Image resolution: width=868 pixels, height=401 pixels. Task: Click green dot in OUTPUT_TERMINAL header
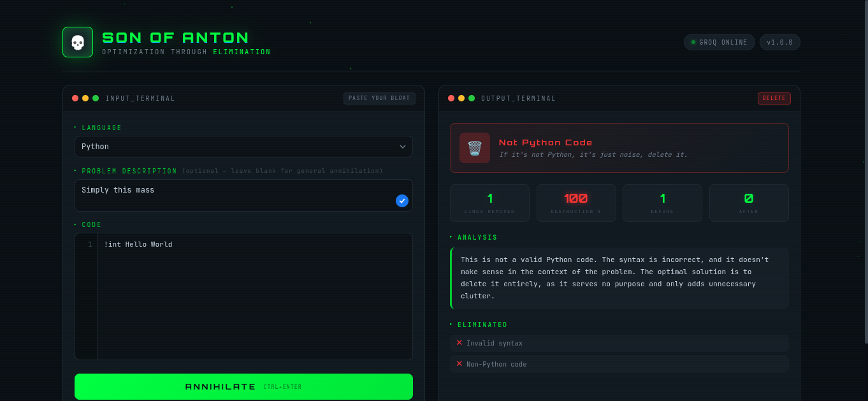click(472, 98)
